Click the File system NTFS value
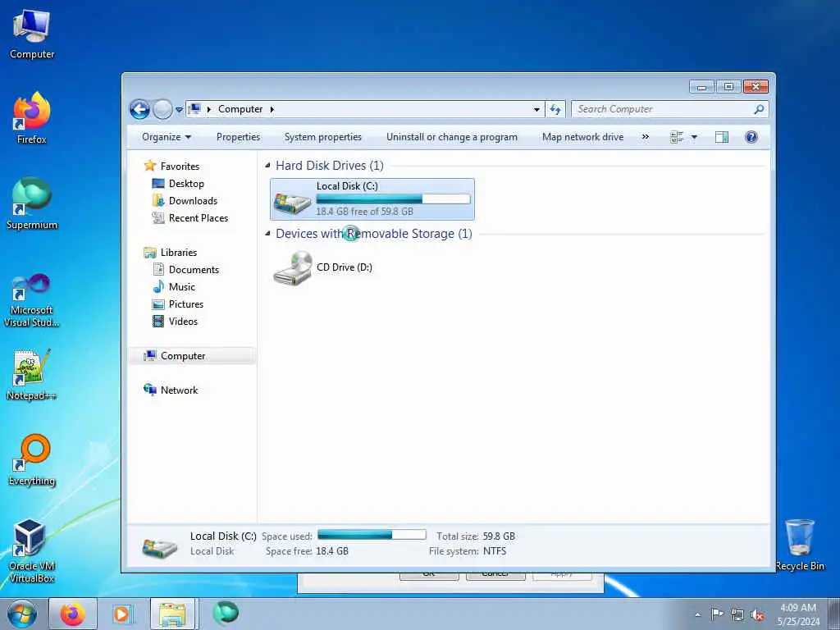 pos(495,551)
